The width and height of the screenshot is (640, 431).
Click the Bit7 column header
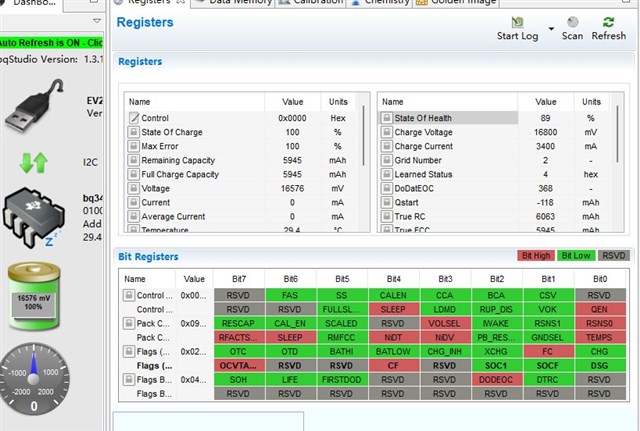click(239, 279)
